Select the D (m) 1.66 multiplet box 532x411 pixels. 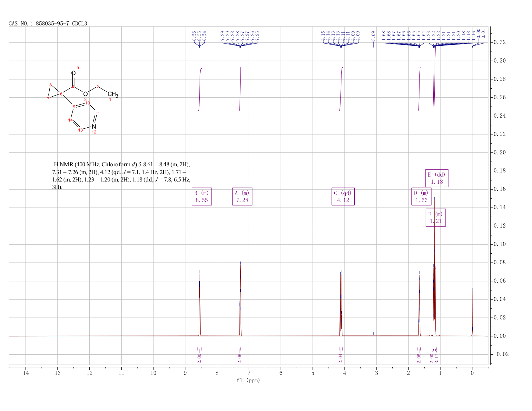coord(421,196)
